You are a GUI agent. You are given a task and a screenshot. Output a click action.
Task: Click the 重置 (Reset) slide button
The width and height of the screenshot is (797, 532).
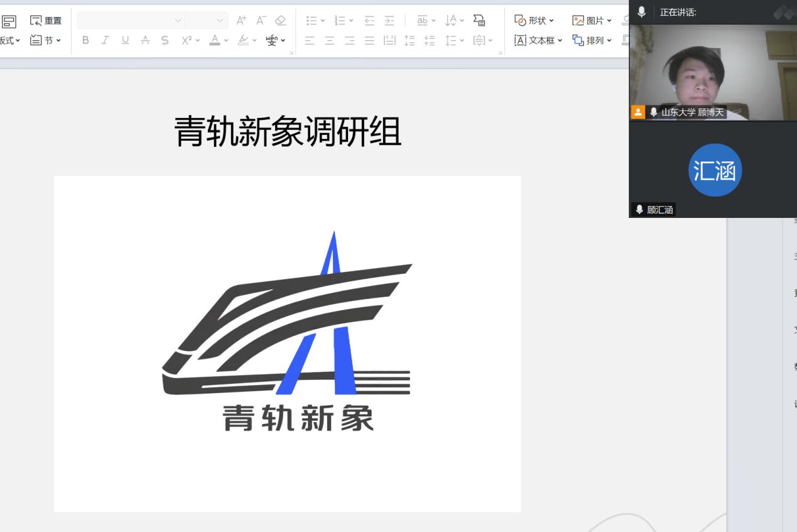click(x=46, y=21)
